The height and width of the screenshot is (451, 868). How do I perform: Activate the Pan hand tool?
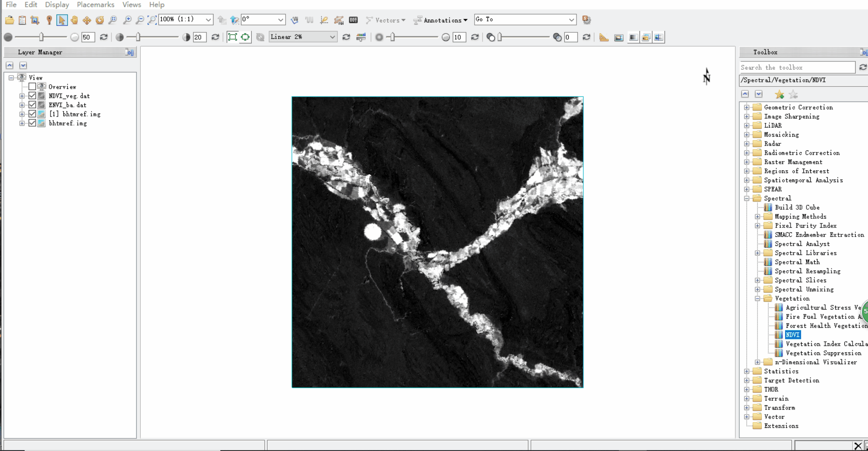[x=74, y=20]
